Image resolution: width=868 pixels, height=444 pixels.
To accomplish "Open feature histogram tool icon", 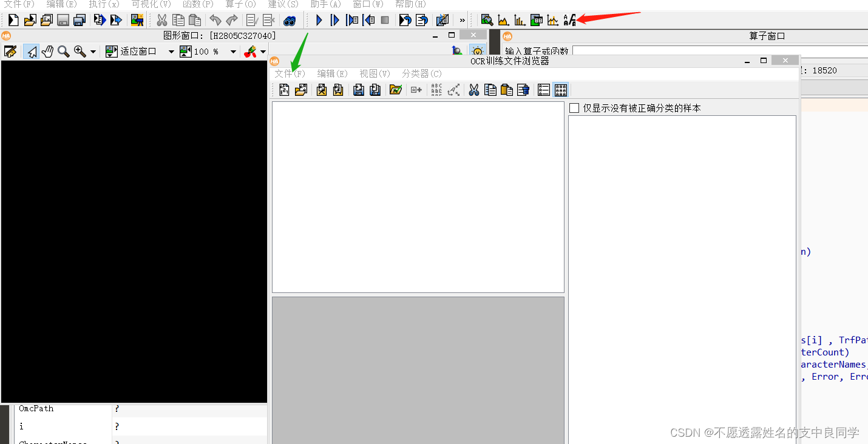I will 520,20.
